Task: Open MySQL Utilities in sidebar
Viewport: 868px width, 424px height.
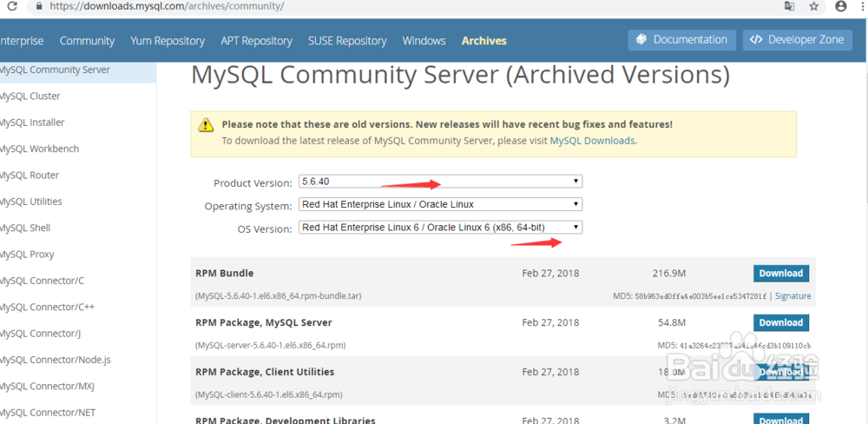Action: coord(31,202)
